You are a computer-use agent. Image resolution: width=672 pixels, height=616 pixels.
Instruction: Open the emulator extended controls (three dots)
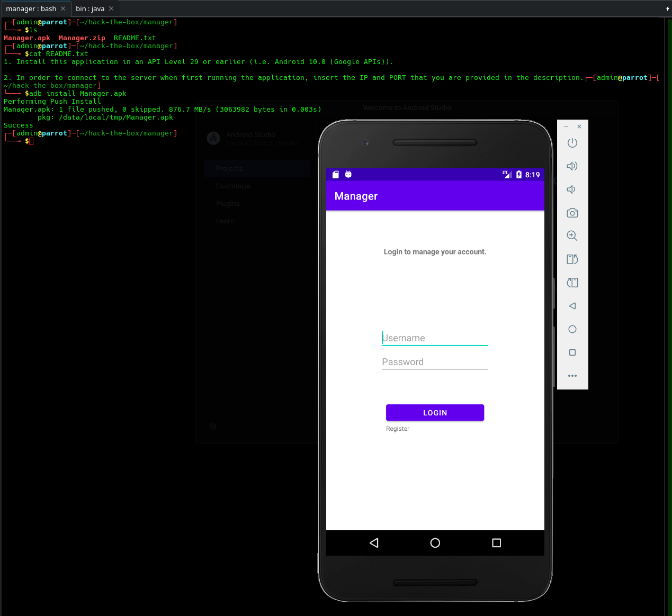click(x=572, y=376)
